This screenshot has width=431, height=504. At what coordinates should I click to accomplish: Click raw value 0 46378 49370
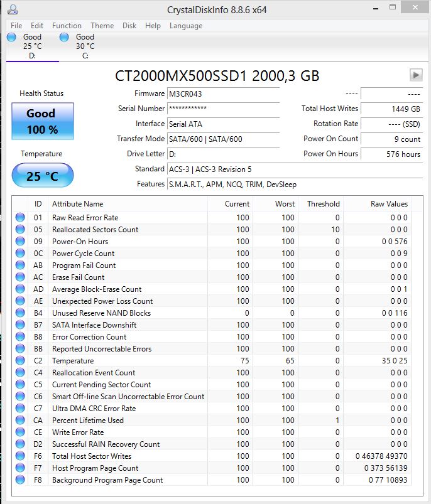[381, 456]
